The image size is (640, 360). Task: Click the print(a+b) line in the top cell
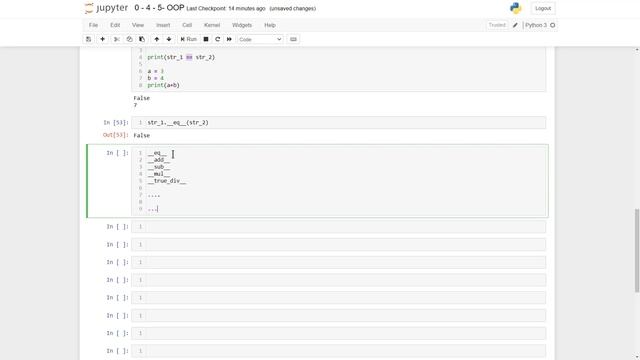pyautogui.click(x=163, y=85)
